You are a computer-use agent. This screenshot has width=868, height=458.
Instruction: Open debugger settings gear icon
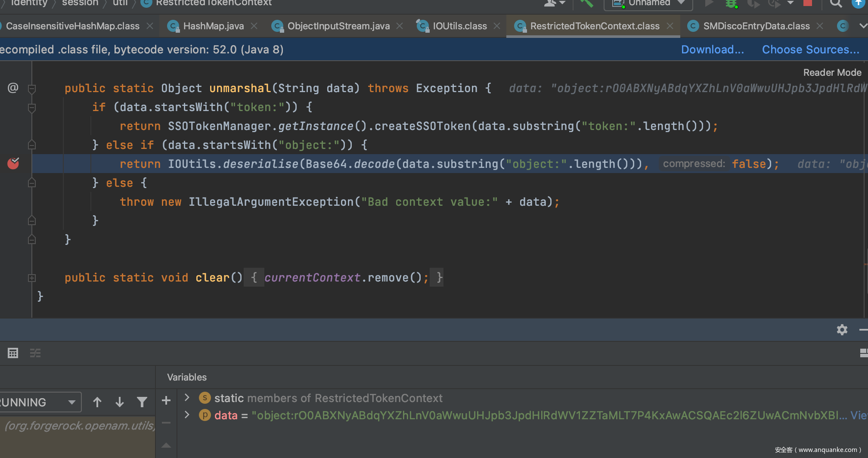(842, 330)
